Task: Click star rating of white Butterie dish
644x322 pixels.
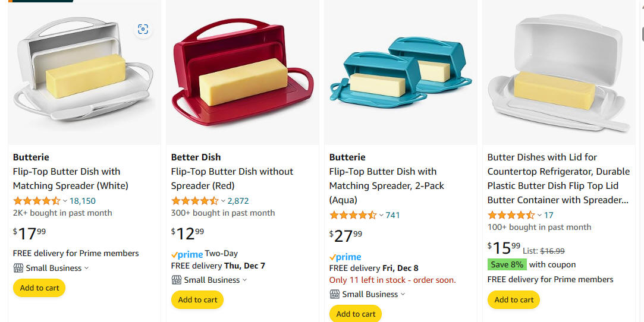Action: click(x=37, y=201)
